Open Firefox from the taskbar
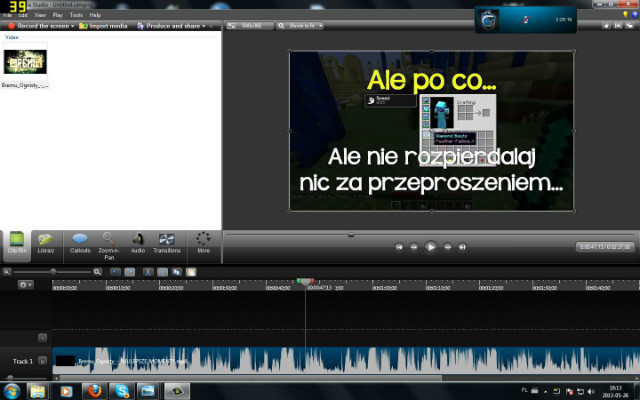Image resolution: width=640 pixels, height=400 pixels. [x=94, y=391]
